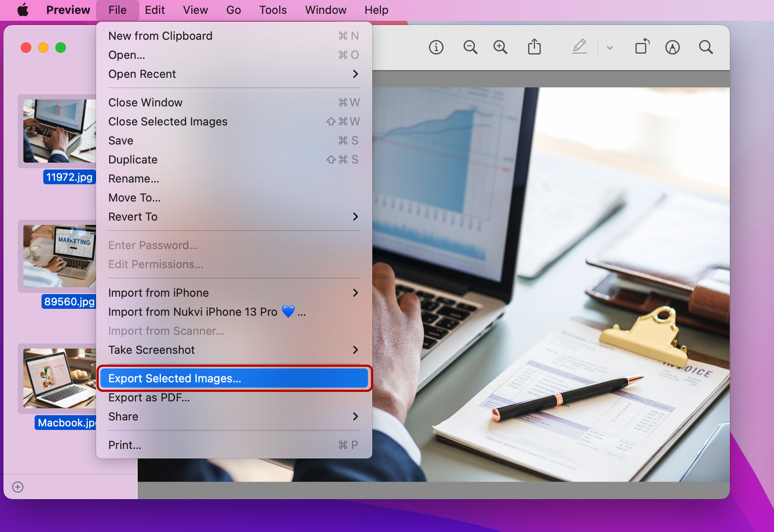Expand the Open Recent submenu

coord(234,74)
